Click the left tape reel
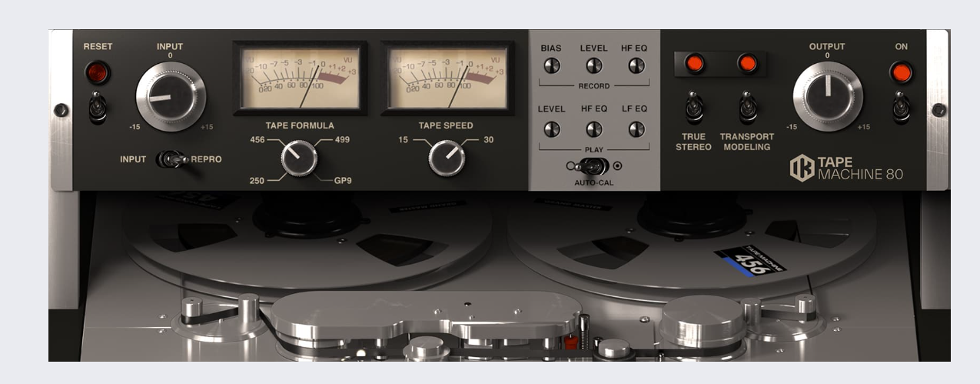The height and width of the screenshot is (384, 980). pyautogui.click(x=307, y=242)
